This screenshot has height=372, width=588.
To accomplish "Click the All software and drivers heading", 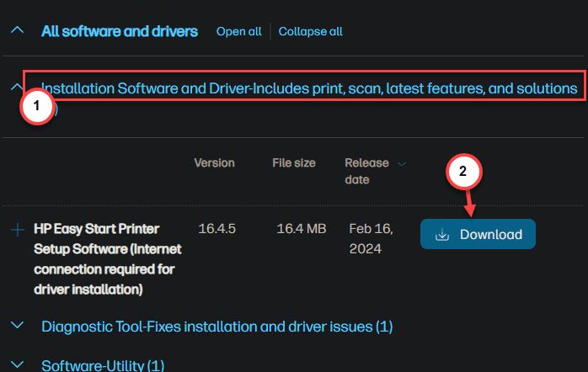I will [120, 31].
